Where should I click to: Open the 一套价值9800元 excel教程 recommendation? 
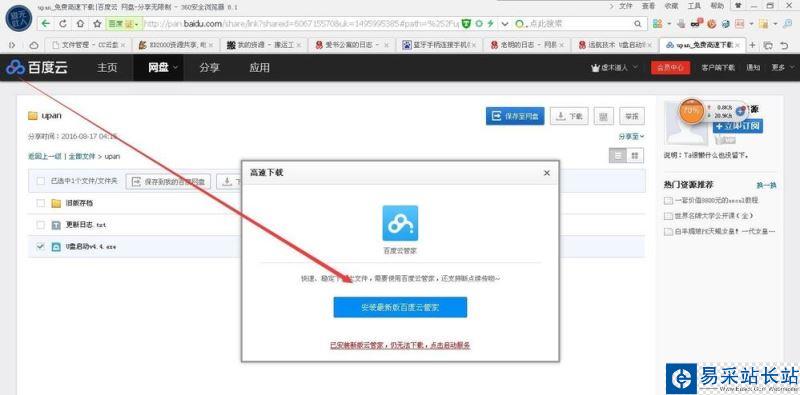pos(716,201)
